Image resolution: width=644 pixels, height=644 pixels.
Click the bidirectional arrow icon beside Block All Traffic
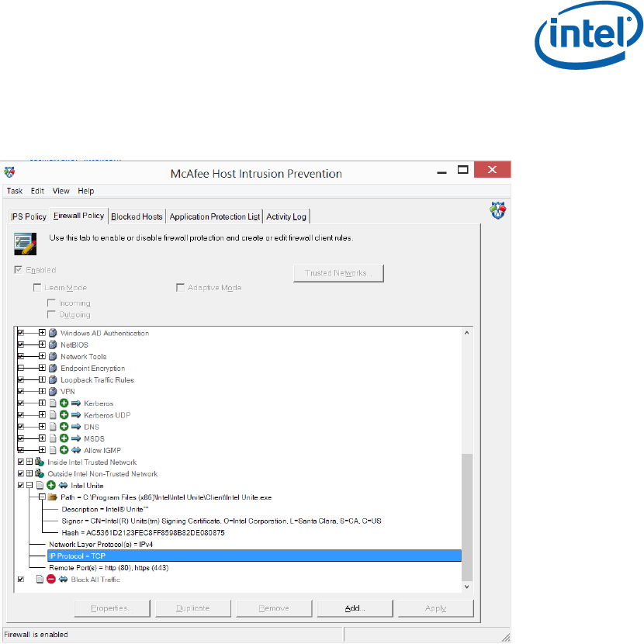click(x=63, y=579)
